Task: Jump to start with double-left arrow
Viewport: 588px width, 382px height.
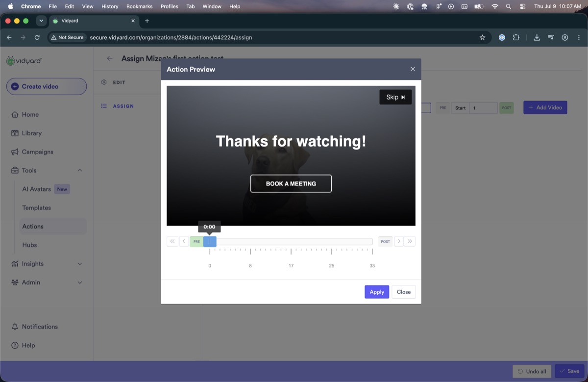Action: coord(172,241)
